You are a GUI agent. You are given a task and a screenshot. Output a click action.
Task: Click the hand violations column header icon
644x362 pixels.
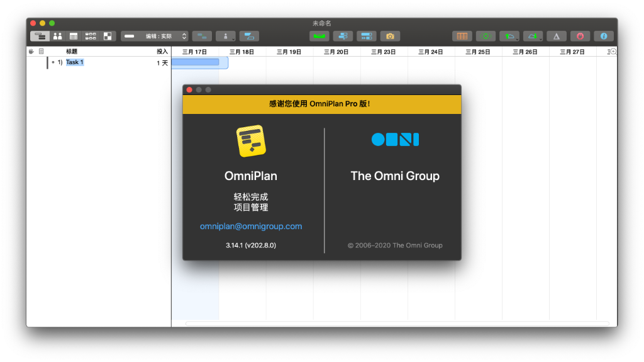pyautogui.click(x=31, y=52)
